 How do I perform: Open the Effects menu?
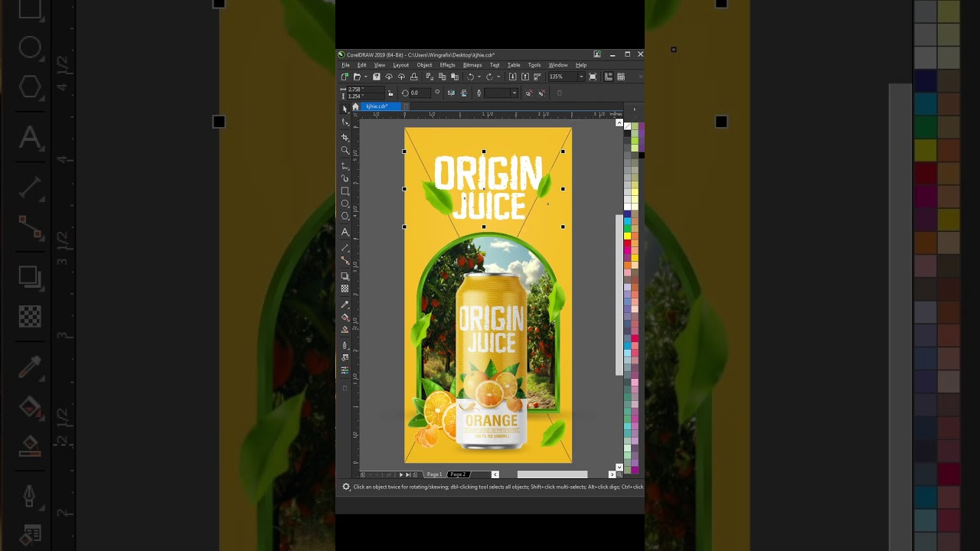coord(448,65)
